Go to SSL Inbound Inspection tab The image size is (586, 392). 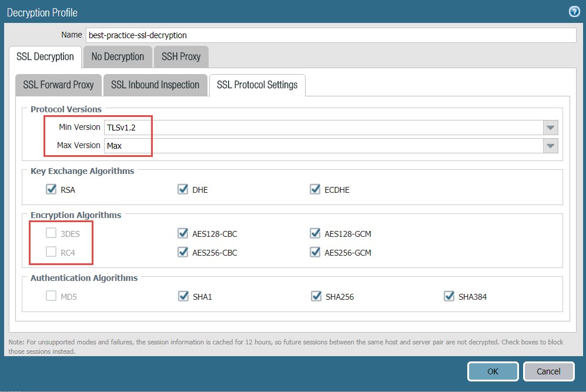(155, 85)
